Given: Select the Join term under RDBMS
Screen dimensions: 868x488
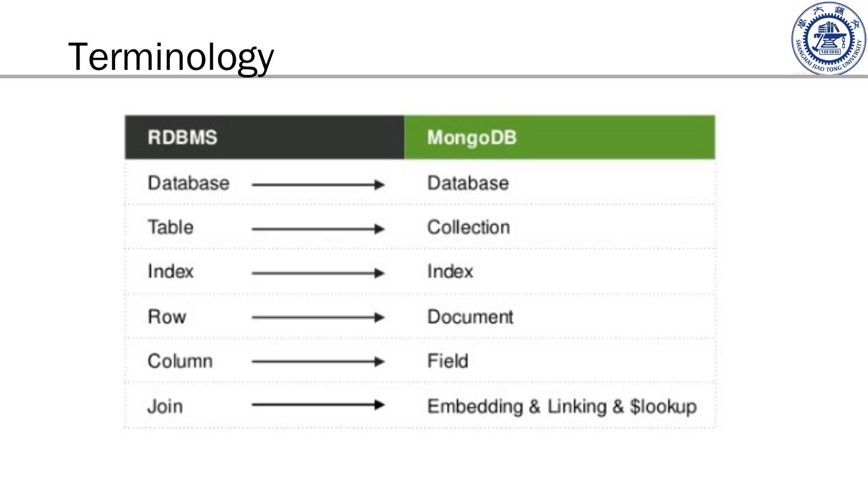Looking at the screenshot, I should tap(165, 406).
